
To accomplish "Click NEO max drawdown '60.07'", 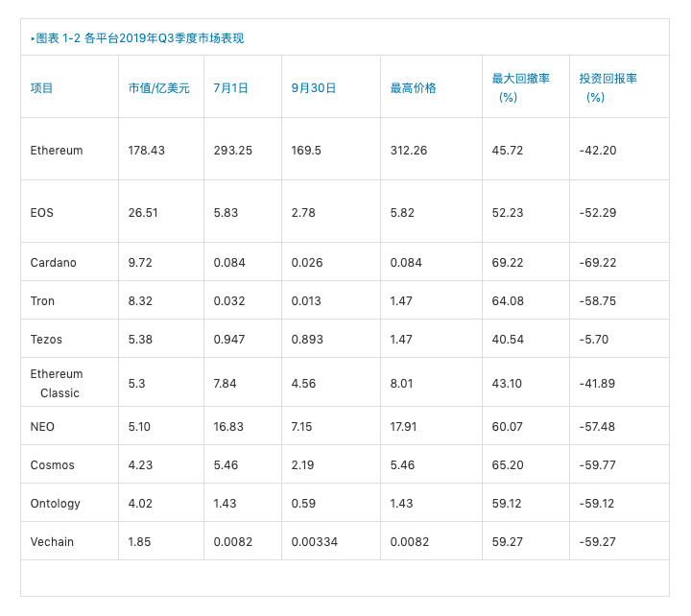I will (x=508, y=427).
